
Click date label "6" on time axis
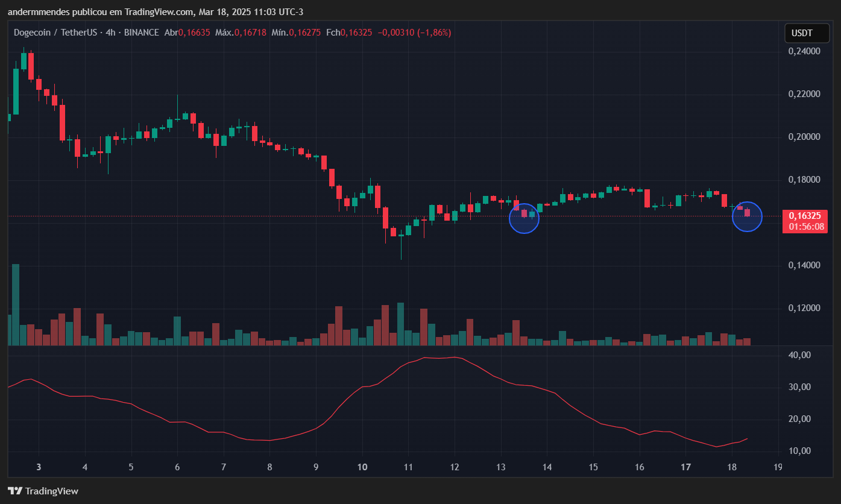(x=177, y=467)
